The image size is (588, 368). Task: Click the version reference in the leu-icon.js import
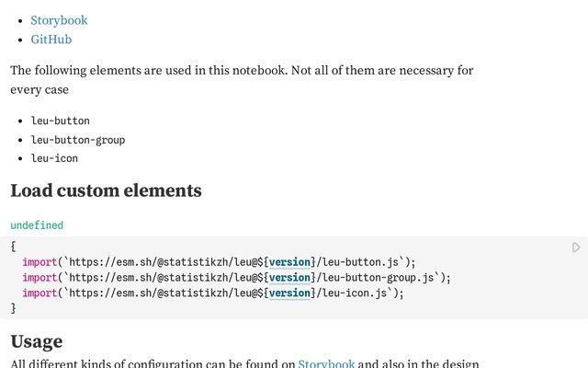(288, 293)
